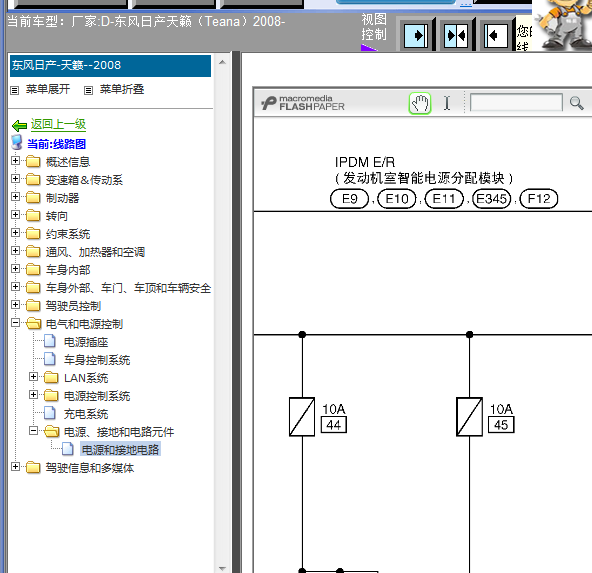592x573 pixels.
Task: Click the green back arrow icon
Action: (x=19, y=125)
